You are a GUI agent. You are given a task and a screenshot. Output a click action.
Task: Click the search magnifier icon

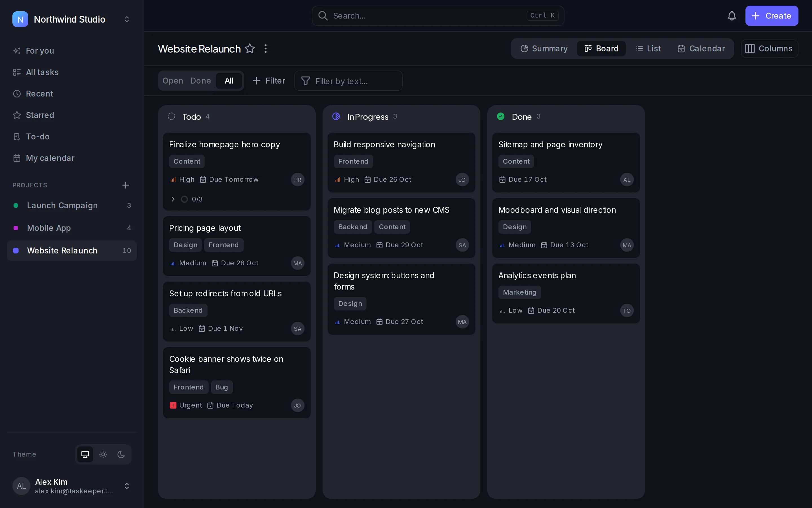coord(323,16)
